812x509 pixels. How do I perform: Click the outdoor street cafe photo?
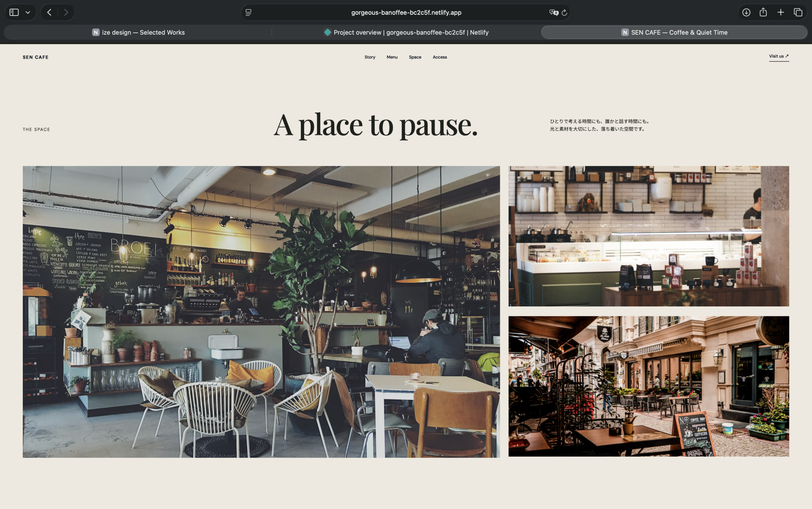(649, 386)
